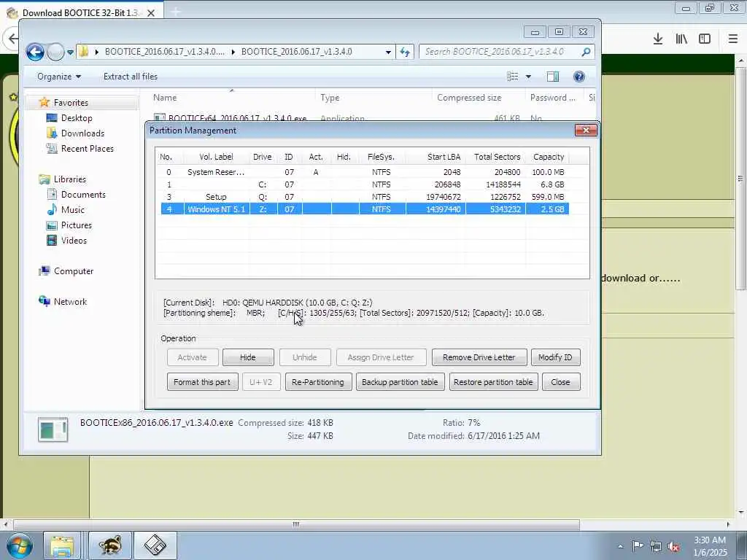Screen dimensions: 747x560
Task: Toggle the preview pane icon
Action: (x=553, y=77)
